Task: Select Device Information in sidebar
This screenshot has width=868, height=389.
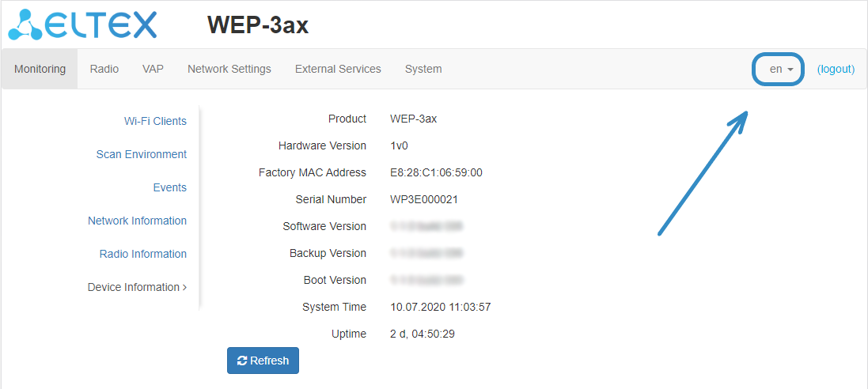Action: (136, 287)
